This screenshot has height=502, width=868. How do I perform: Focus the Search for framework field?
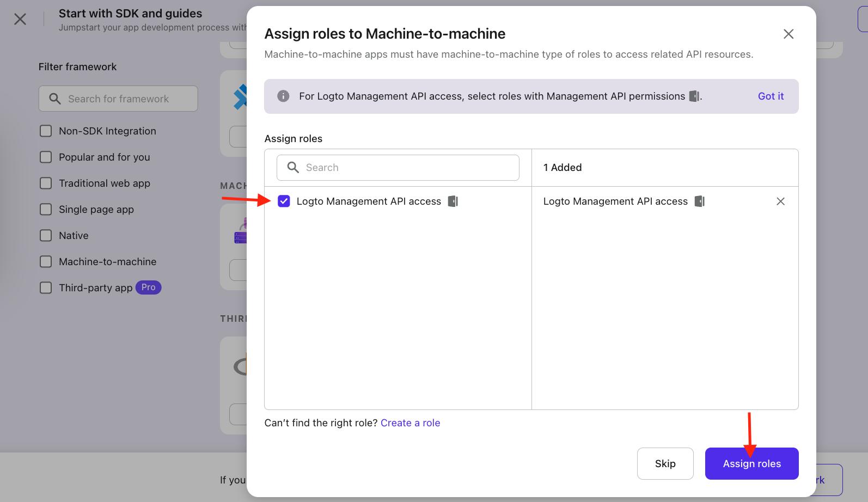118,99
